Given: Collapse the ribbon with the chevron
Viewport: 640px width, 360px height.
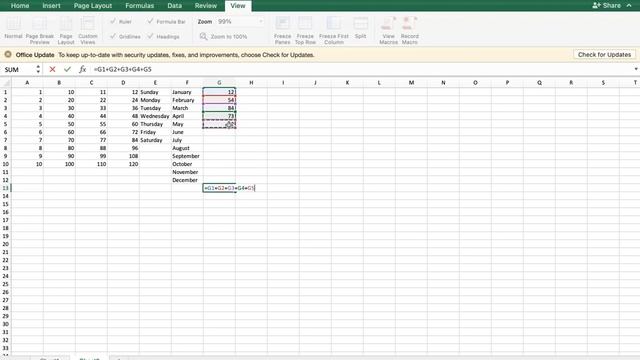Looking at the screenshot, I should [629, 5].
